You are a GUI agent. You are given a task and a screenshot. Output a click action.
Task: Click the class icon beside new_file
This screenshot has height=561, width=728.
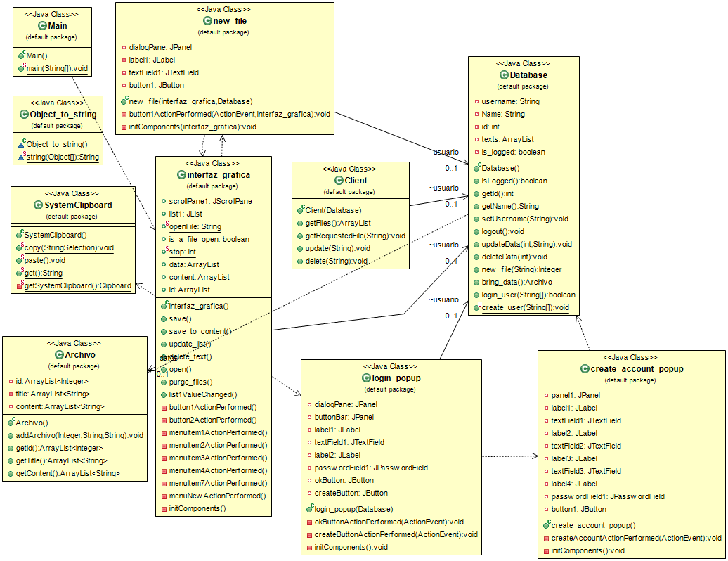click(207, 21)
